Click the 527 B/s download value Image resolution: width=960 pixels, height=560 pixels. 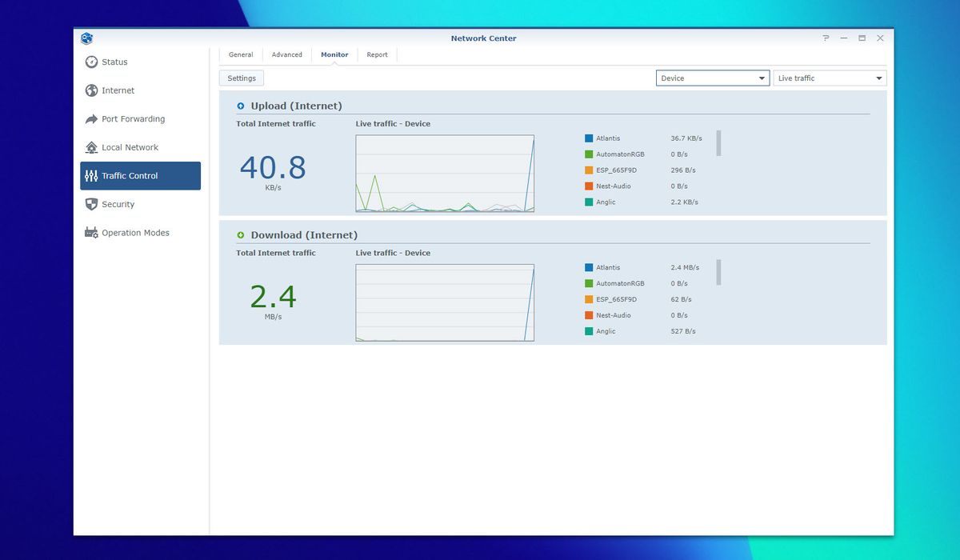683,331
